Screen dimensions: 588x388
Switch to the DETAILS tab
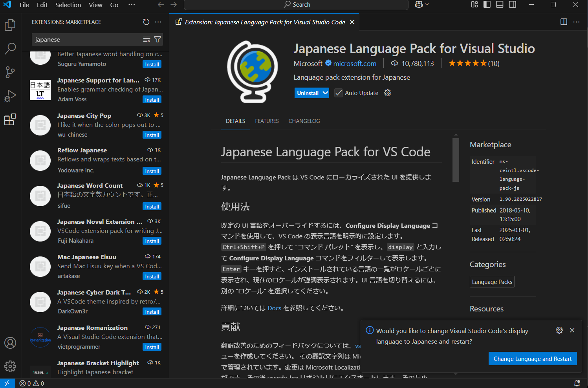tap(235, 121)
